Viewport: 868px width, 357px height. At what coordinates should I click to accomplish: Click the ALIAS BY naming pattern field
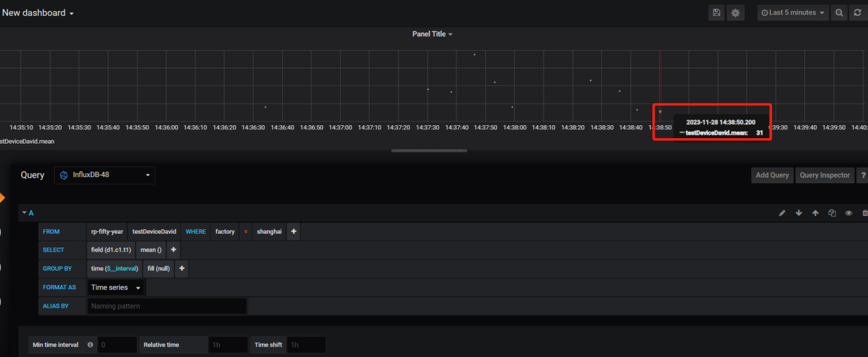(x=167, y=306)
